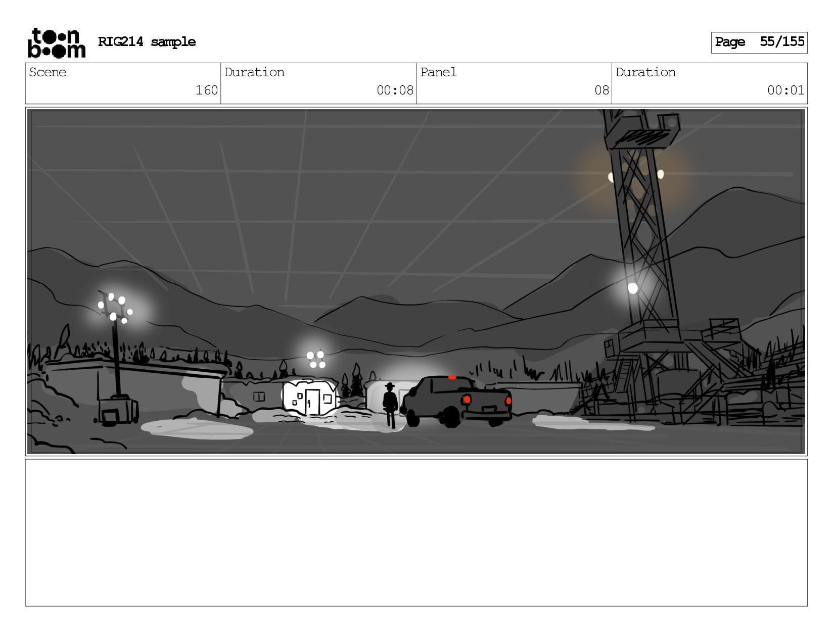Select the 'Panel' header label
This screenshot has height=644, width=834.
(x=438, y=72)
